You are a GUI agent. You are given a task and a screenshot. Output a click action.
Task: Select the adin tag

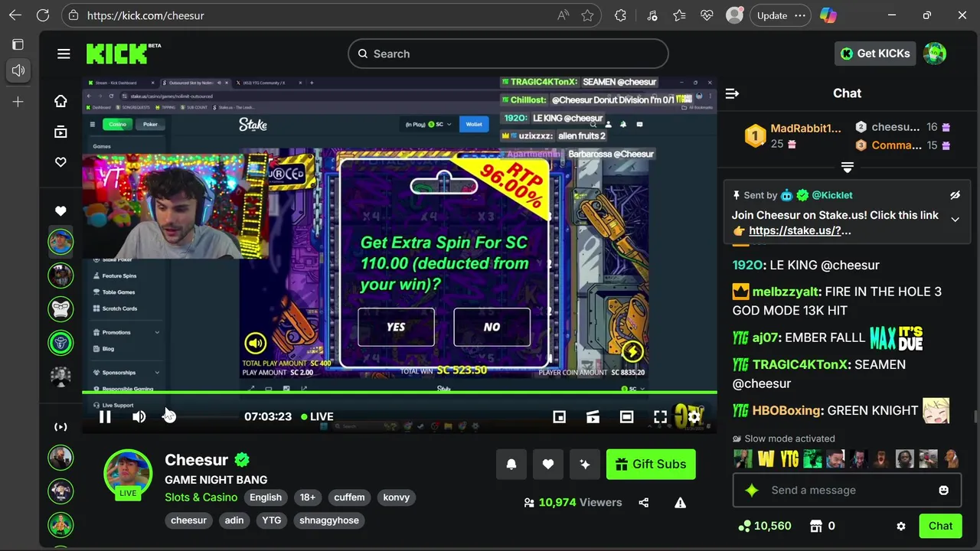(x=234, y=520)
